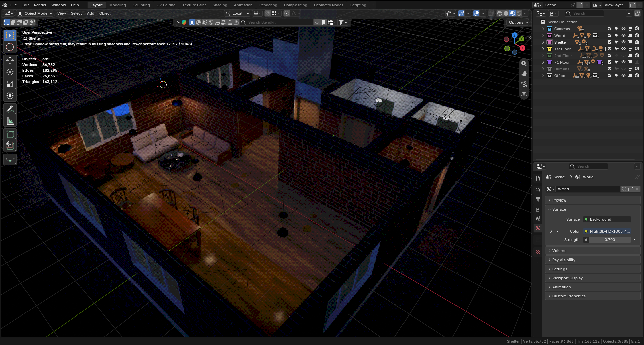Click the Options button in viewport
This screenshot has width=644, height=345.
(518, 22)
